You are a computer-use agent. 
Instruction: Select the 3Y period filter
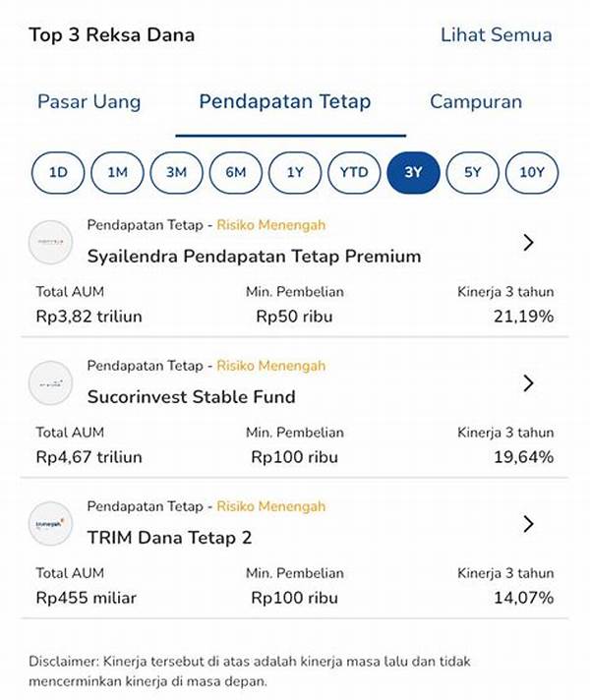tap(413, 172)
